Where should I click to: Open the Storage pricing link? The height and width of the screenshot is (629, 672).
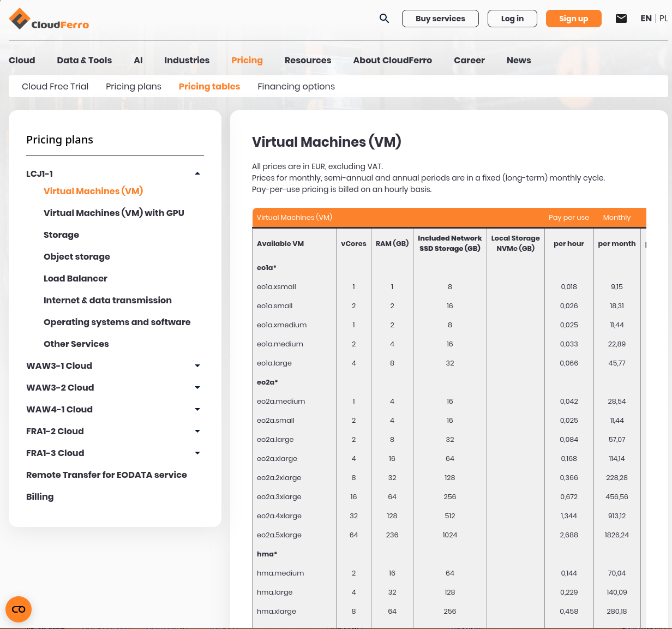[x=61, y=235]
